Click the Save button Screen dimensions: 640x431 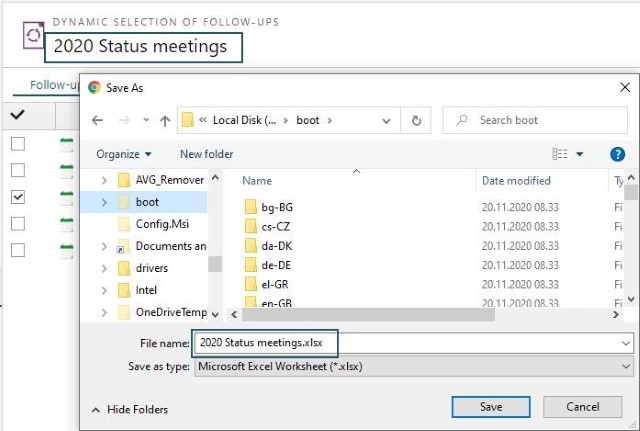point(491,407)
